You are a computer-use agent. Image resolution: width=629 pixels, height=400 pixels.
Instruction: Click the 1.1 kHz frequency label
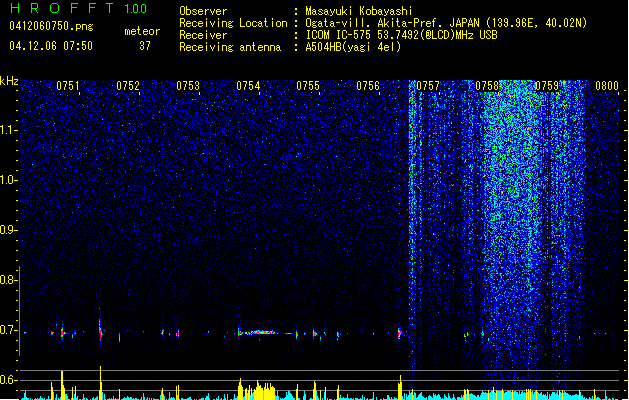9,130
